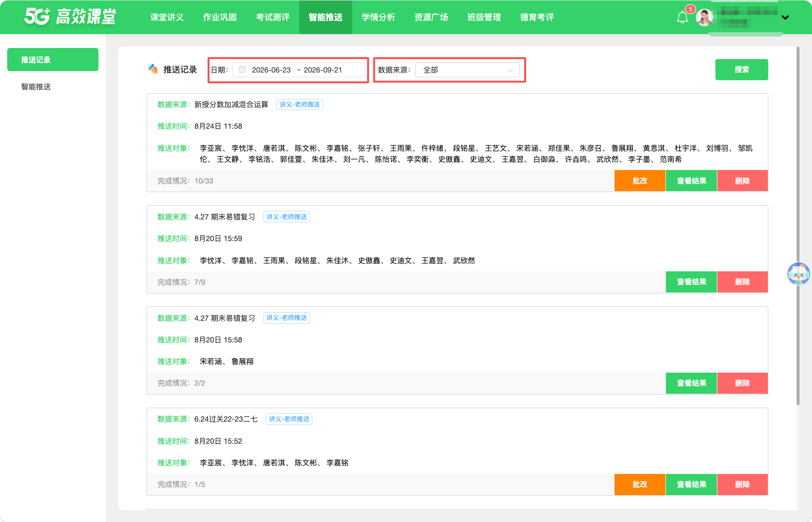Go to 班级管理 tab
This screenshot has height=522, width=812.
click(484, 17)
